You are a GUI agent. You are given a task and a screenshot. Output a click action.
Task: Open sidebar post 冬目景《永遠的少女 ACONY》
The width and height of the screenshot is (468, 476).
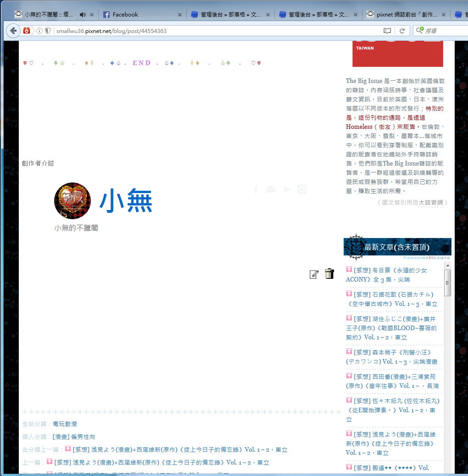[386, 275]
